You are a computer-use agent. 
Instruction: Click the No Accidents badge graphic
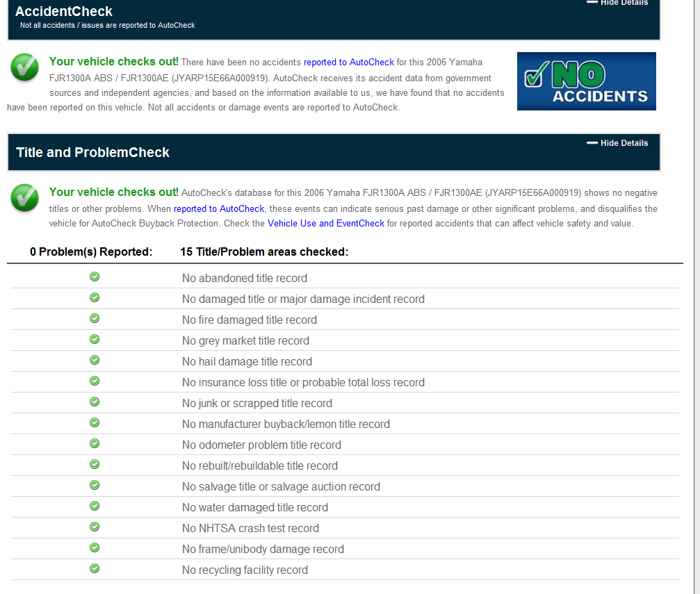point(586,81)
